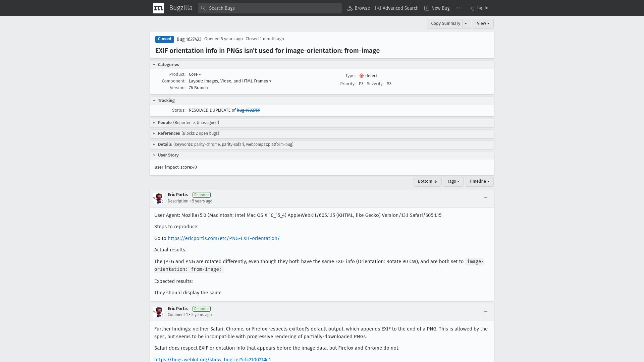This screenshot has height=362, width=644.
Task: Click Log In at top right
Action: pos(479,8)
